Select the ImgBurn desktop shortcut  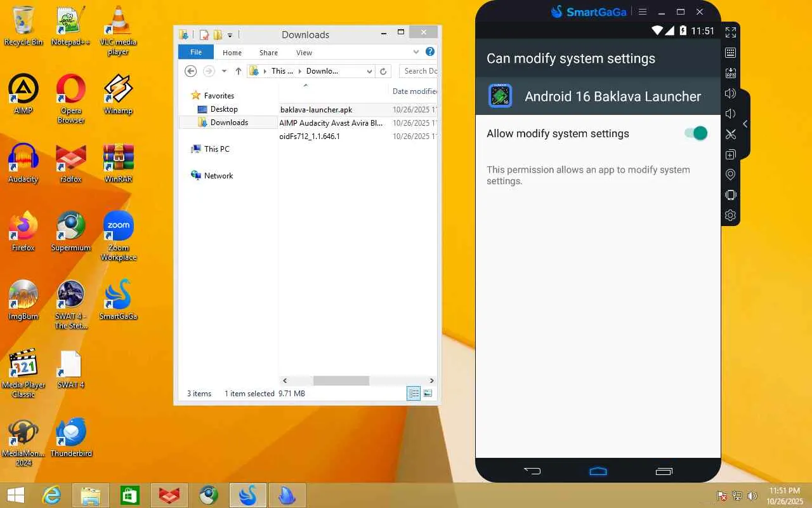pos(23,300)
